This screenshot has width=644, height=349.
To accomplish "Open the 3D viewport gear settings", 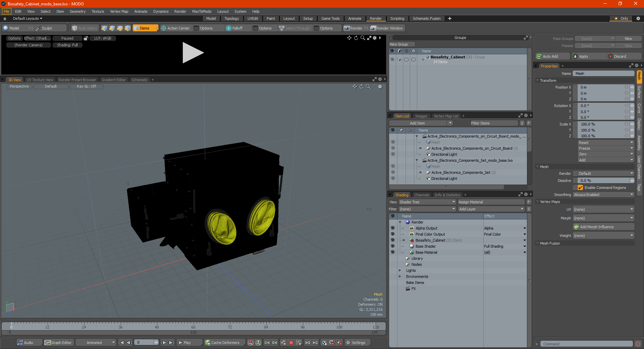I will click(x=380, y=87).
